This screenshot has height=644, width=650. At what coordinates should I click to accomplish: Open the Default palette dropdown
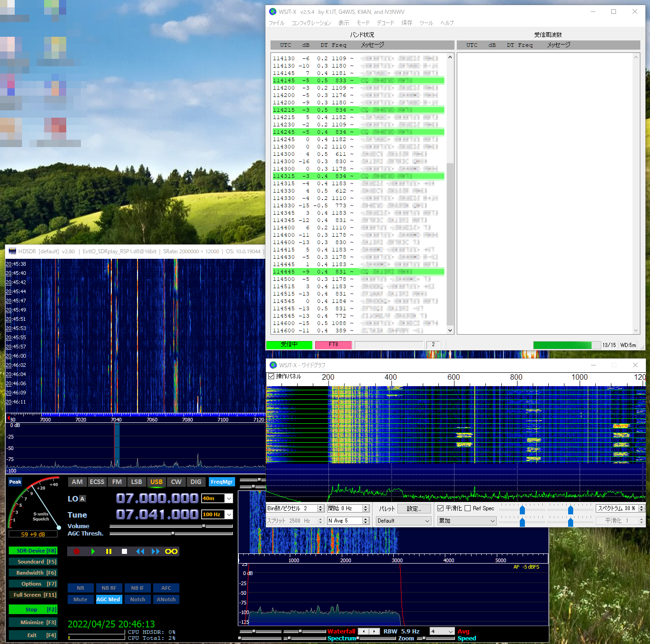403,521
